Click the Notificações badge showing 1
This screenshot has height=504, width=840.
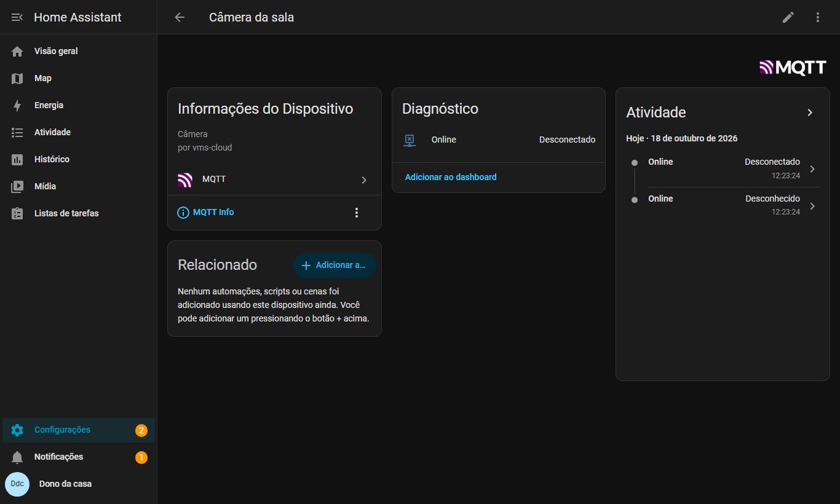point(141,457)
